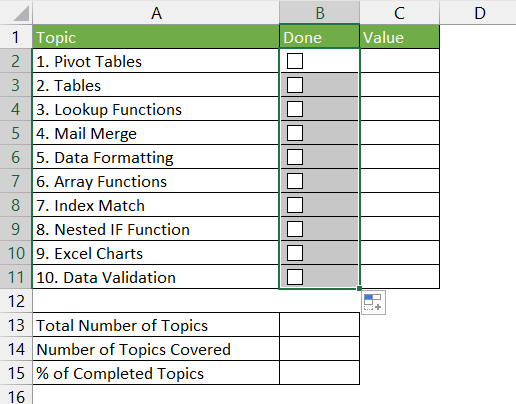The image size is (516, 404).
Task: Mark Mail Merge as done
Action: [295, 133]
